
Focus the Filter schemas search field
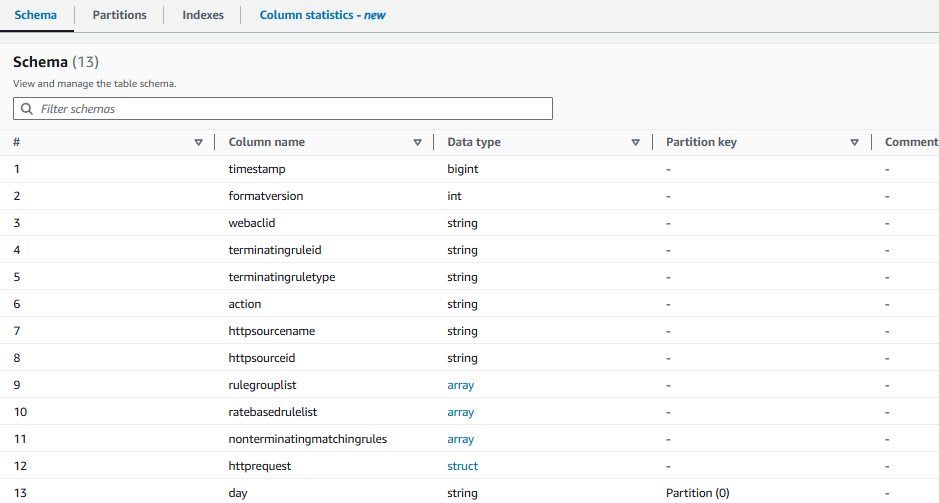point(290,109)
